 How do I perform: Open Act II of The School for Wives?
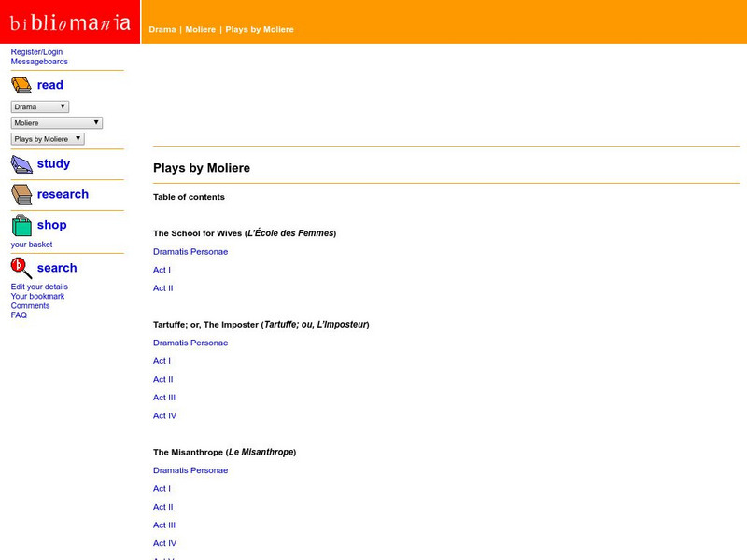point(162,288)
